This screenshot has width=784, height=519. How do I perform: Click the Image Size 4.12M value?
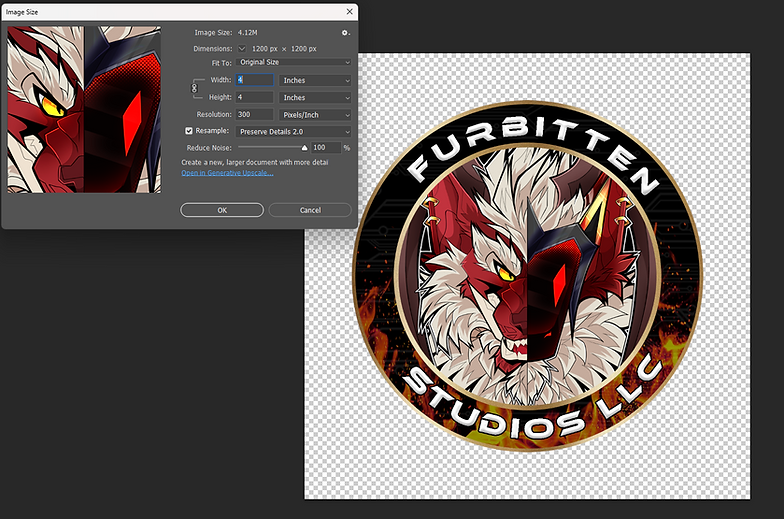248,32
